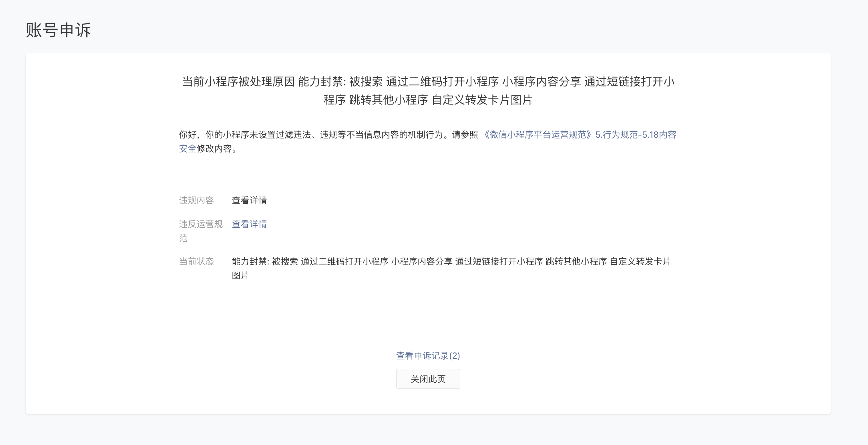The width and height of the screenshot is (868, 445).
Task: Click the 关闭此页 button
Action: [x=428, y=379]
